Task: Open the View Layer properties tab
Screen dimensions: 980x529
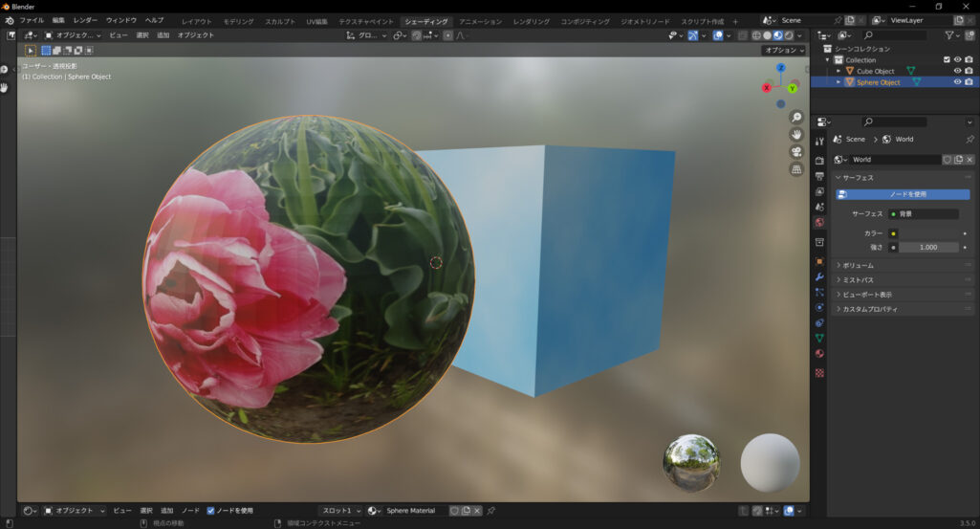Action: 819,191
